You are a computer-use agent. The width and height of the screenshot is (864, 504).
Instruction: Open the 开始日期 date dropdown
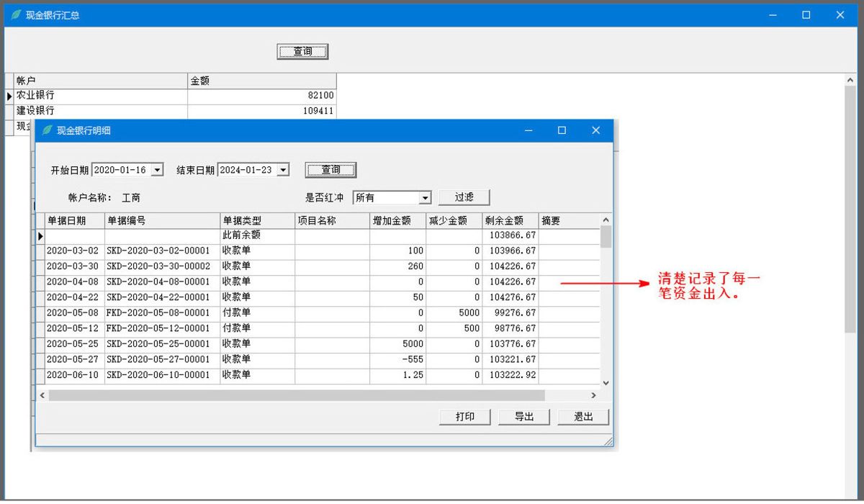(157, 170)
